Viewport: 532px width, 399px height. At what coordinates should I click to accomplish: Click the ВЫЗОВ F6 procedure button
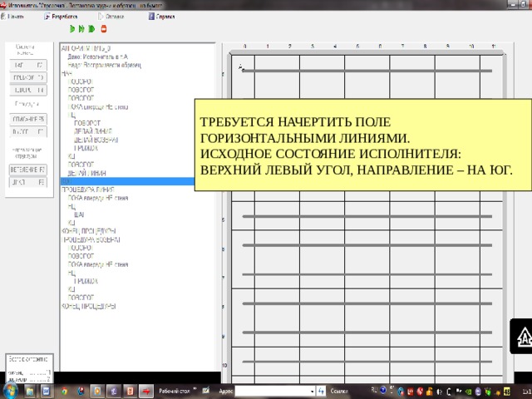(x=28, y=131)
